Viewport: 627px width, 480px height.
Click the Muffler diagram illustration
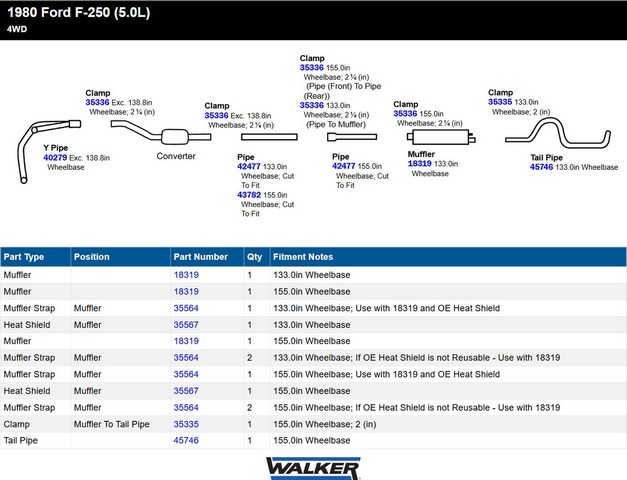click(441, 137)
